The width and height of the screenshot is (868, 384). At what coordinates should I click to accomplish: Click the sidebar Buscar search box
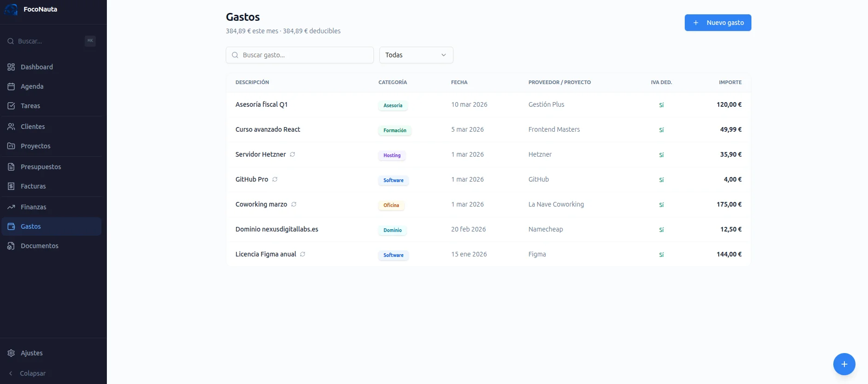pos(46,41)
